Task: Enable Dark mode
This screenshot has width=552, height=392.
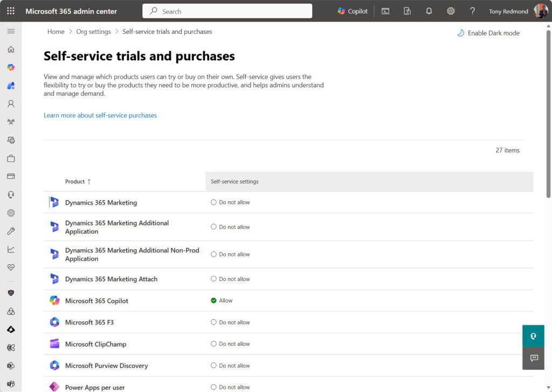Action: 487,33
